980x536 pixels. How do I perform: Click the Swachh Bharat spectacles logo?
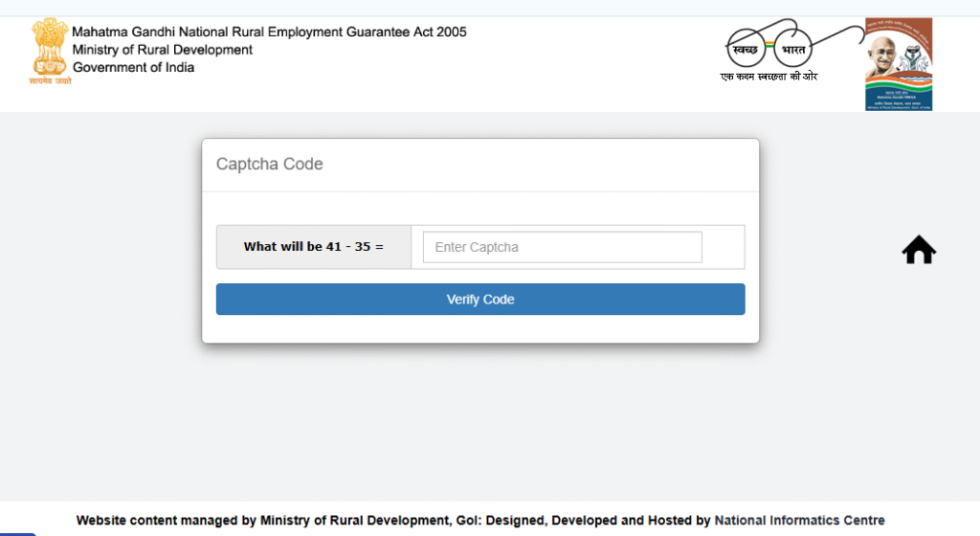[769, 46]
